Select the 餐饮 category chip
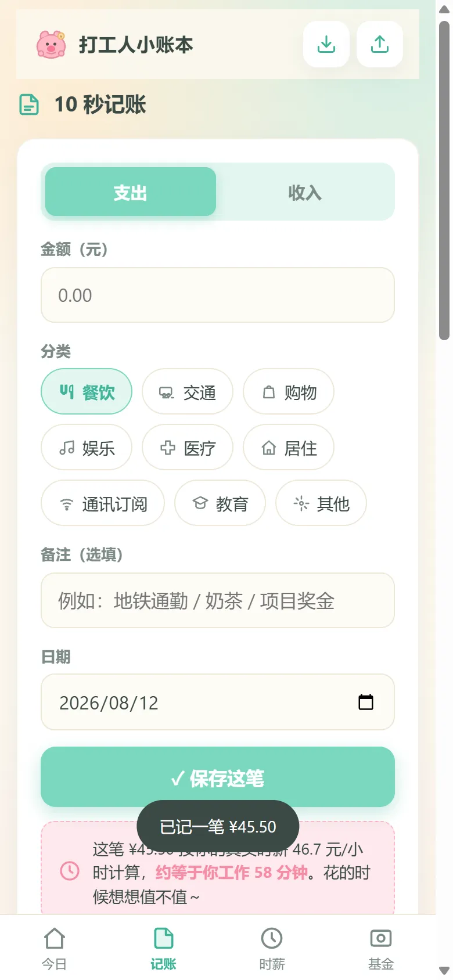Viewport: 453px width, 980px height. (87, 392)
